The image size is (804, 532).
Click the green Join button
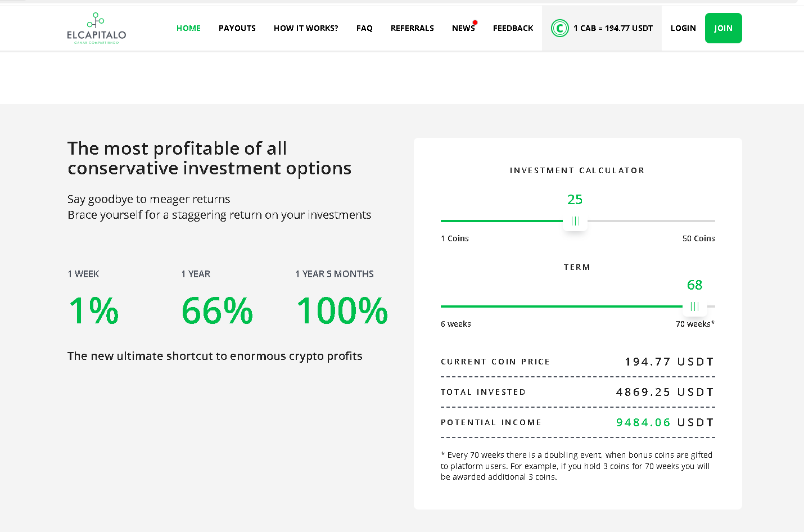[x=723, y=28]
